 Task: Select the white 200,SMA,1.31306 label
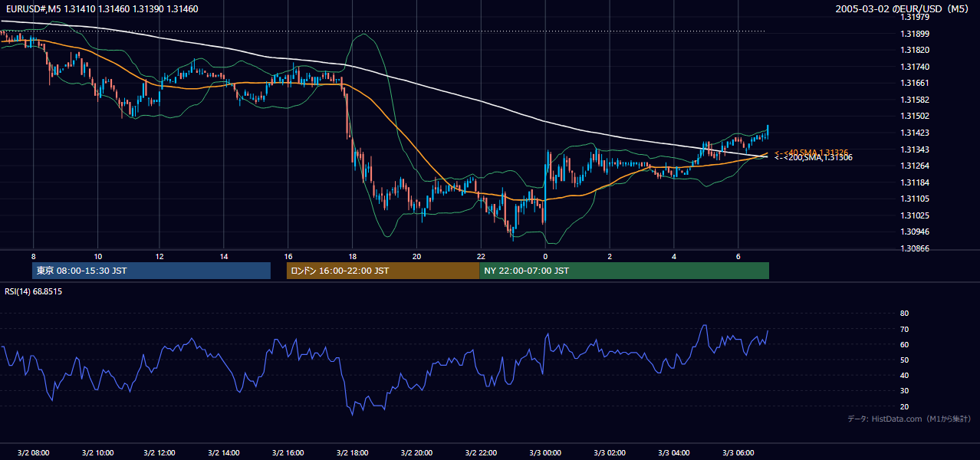[813, 158]
